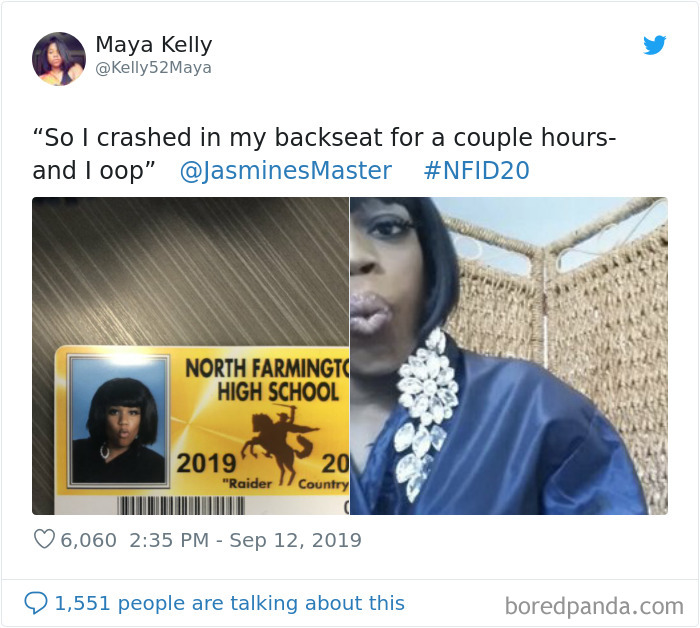Open the #NFID20 hashtag
This screenshot has width=700, height=628.
click(x=476, y=171)
